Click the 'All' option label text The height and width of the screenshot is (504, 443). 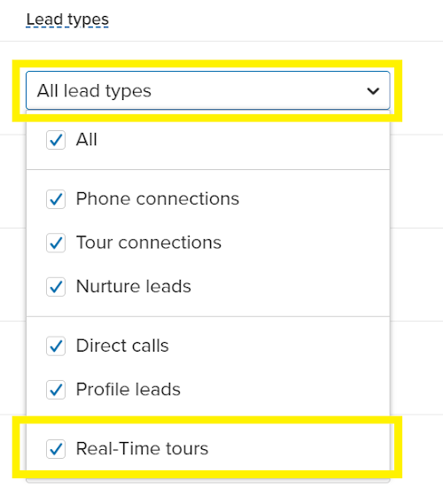(86, 139)
